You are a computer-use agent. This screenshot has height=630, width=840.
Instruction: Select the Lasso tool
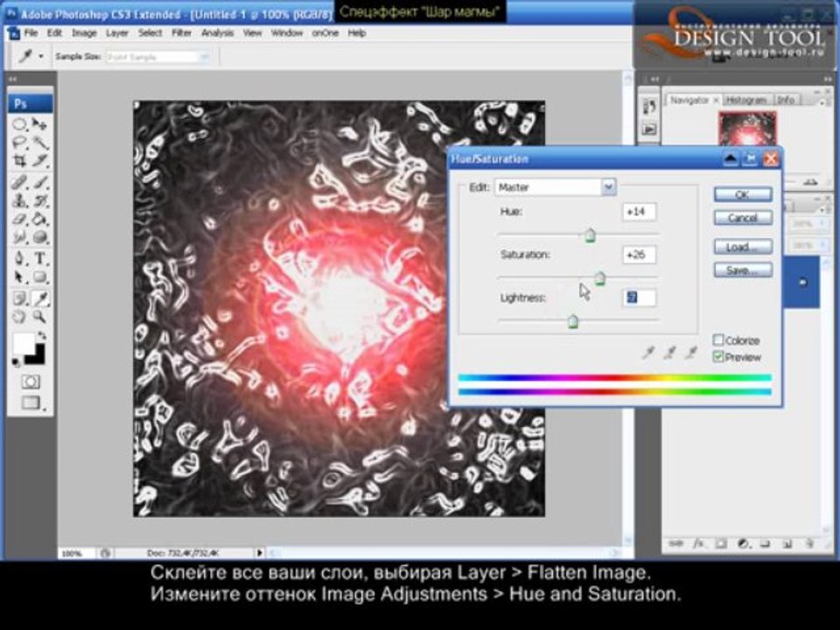(x=20, y=143)
